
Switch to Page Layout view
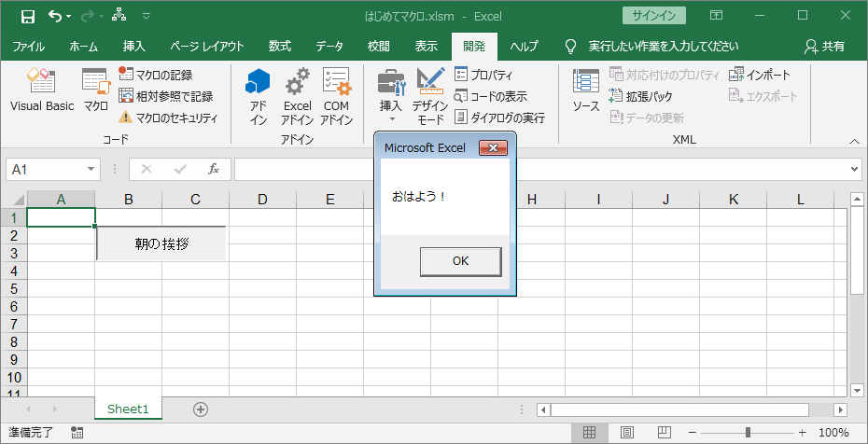(x=626, y=433)
